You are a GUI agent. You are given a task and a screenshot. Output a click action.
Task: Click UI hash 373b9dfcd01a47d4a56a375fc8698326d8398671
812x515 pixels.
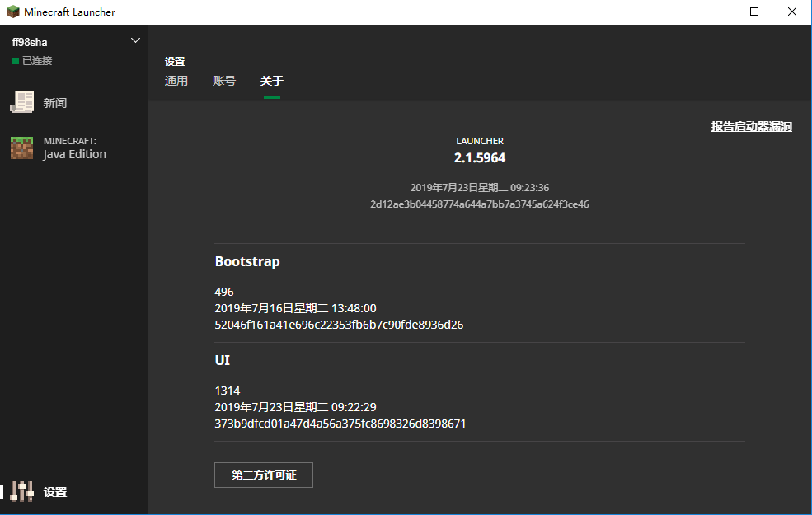340,424
